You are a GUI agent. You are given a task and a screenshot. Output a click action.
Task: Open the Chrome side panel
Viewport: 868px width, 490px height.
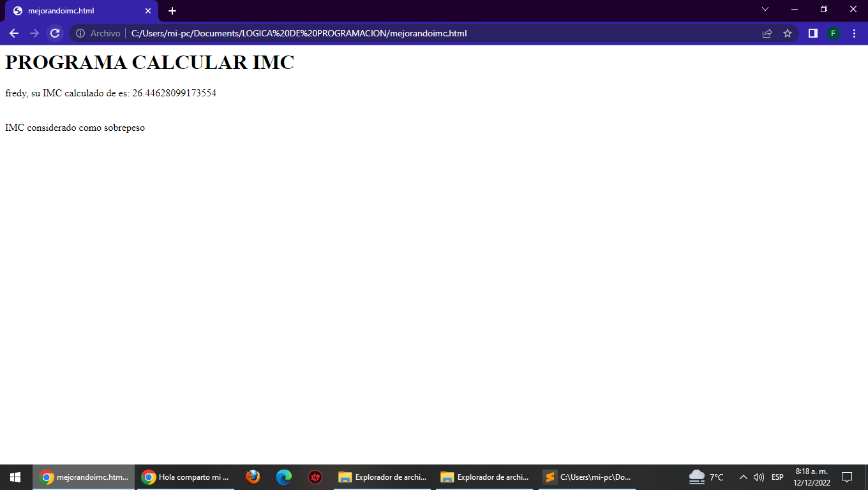click(813, 33)
